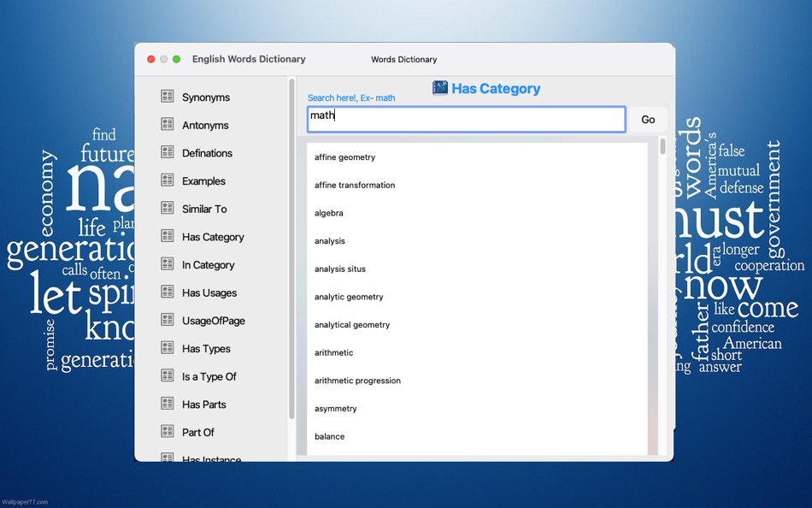
Task: Select Is a Type Of label
Action: pos(209,377)
